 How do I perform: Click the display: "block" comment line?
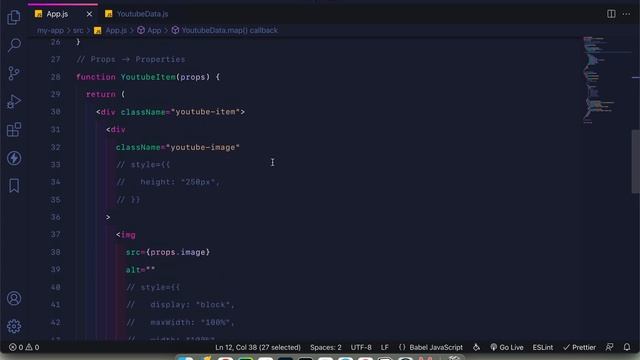[180, 304]
